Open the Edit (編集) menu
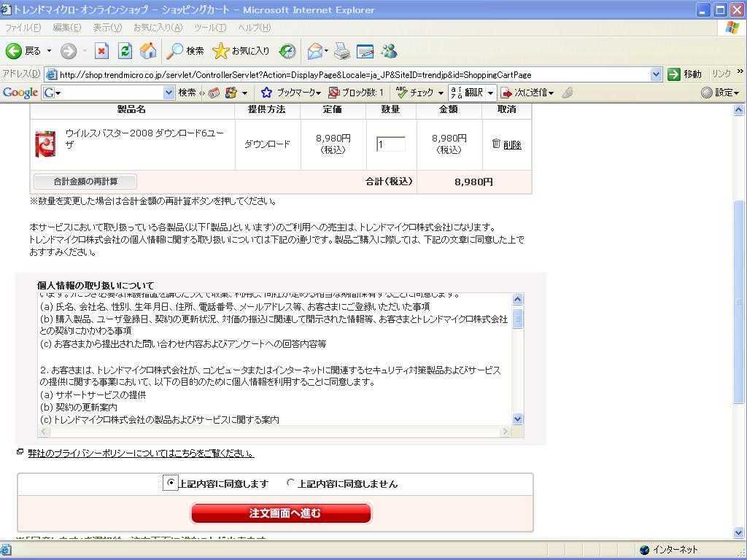The width and height of the screenshot is (747, 560). (x=66, y=28)
